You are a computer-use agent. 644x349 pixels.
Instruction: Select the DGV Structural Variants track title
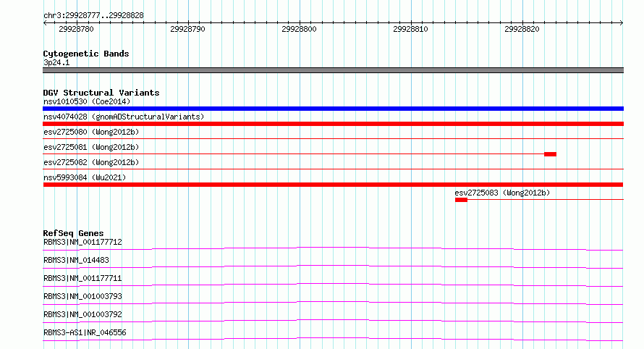[x=101, y=93]
